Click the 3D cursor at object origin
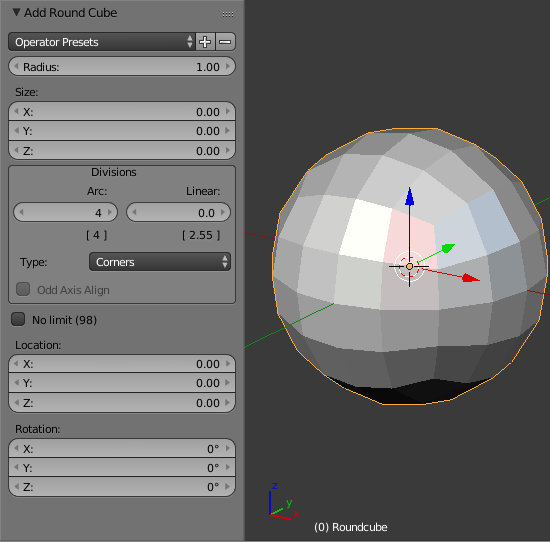The width and height of the screenshot is (550, 542). (409, 266)
